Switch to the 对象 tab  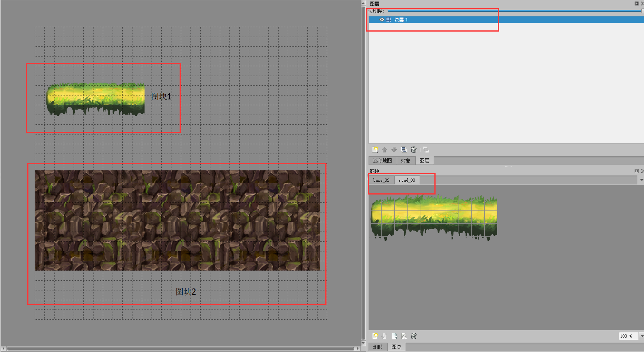click(406, 161)
